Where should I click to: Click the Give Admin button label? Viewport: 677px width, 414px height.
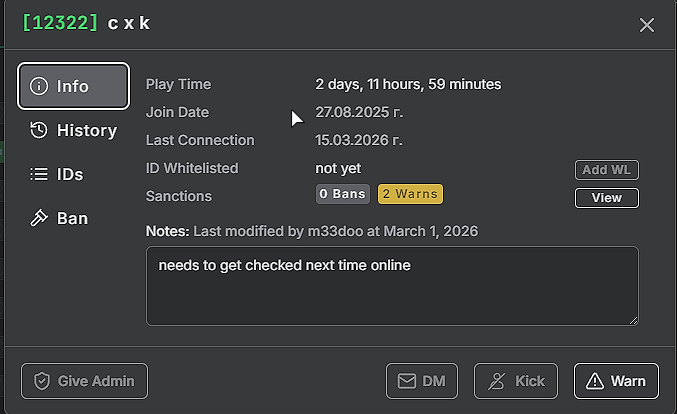tap(96, 381)
